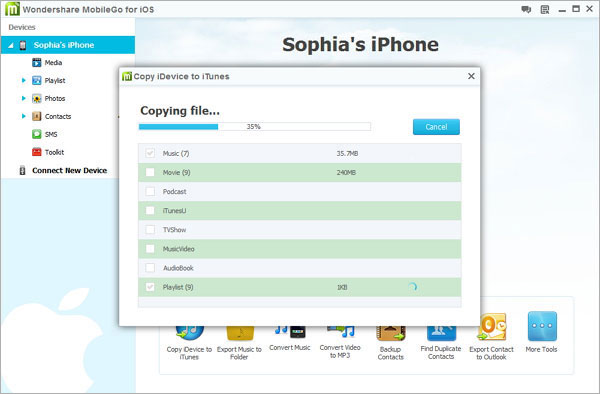Select the Media icon in sidebar
Screen dimensions: 600x394
point(37,62)
